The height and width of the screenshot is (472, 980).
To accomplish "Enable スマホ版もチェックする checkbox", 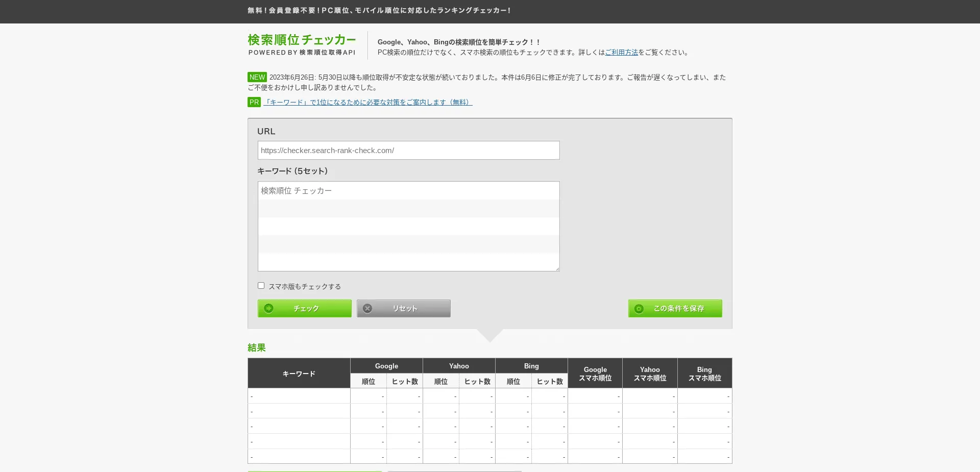I will point(261,286).
